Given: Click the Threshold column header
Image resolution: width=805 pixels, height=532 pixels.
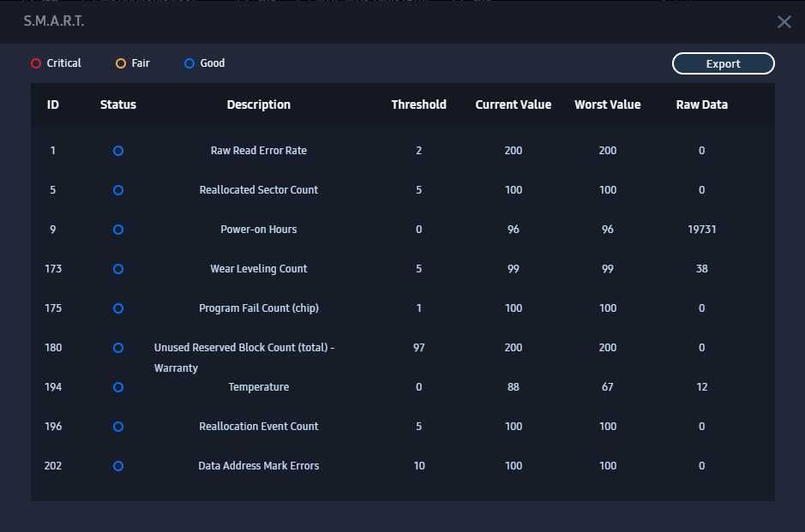Looking at the screenshot, I should pos(418,105).
